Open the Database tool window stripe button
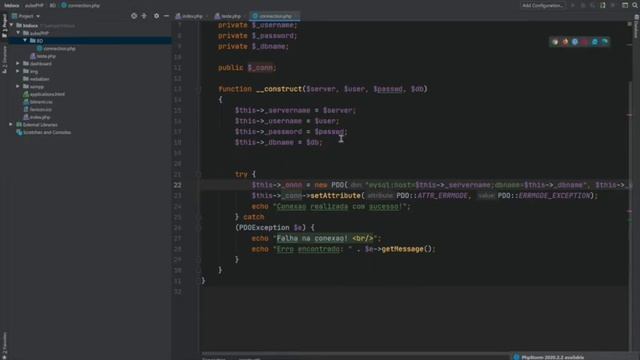640x360 pixels. pos(636,27)
